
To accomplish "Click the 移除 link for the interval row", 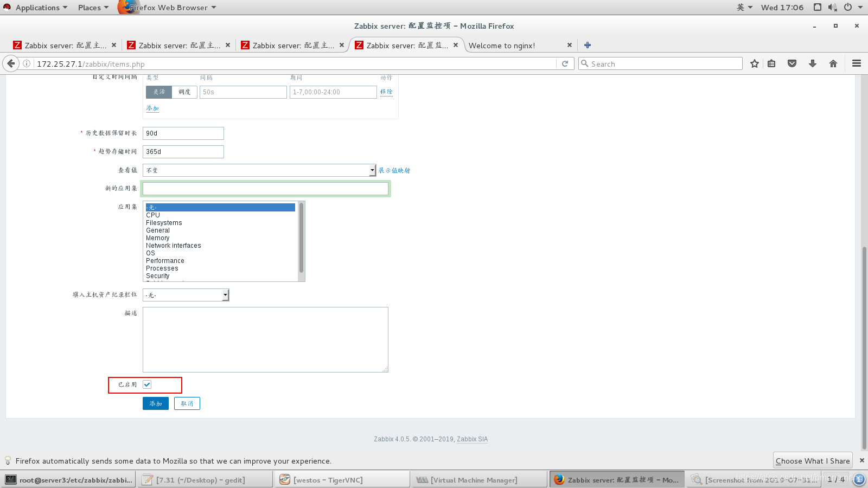I will [386, 92].
